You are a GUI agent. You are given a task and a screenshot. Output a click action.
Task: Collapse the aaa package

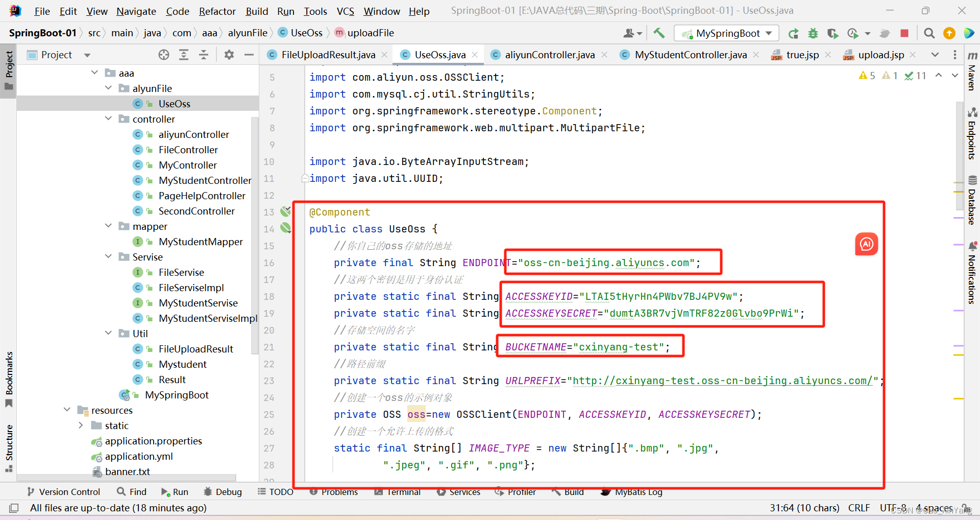coord(95,73)
